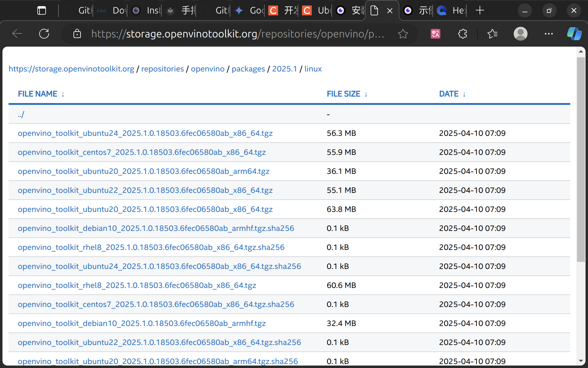Open the user profile avatar
Viewport: 588px width, 368px height.
click(520, 34)
